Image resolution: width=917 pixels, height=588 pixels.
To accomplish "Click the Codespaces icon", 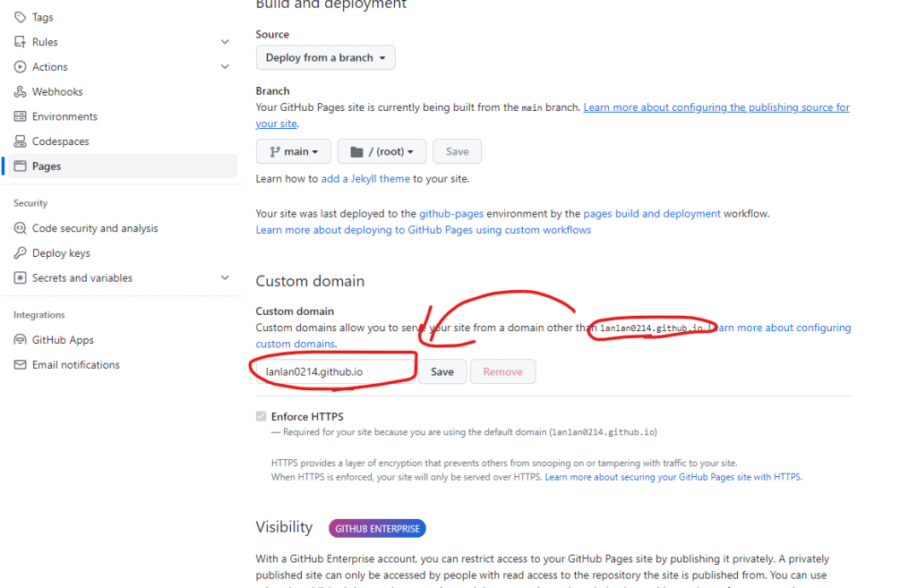I will (20, 141).
